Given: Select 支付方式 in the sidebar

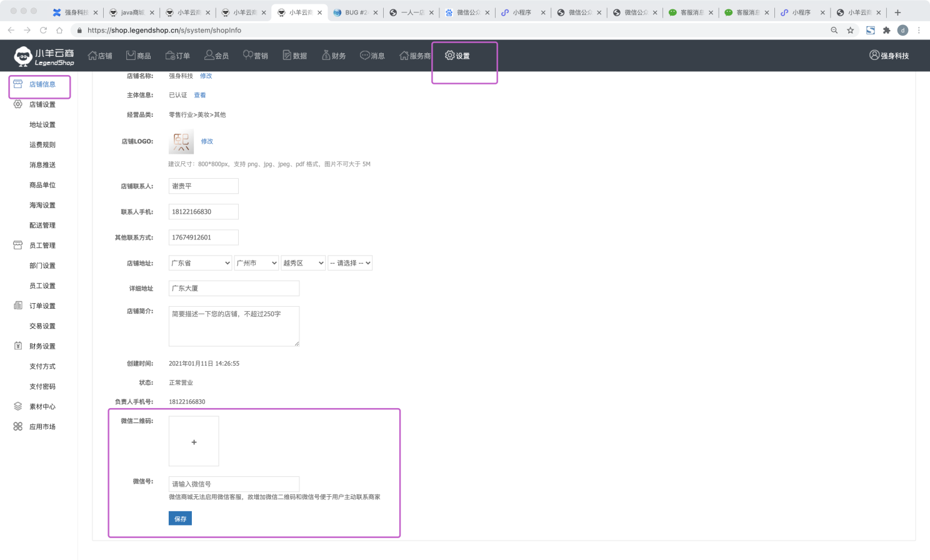Looking at the screenshot, I should pyautogui.click(x=42, y=366).
